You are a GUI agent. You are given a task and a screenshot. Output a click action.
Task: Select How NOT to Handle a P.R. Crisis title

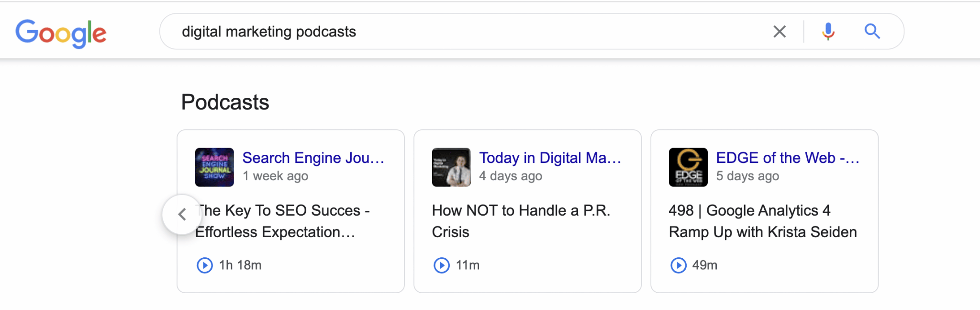tap(521, 221)
